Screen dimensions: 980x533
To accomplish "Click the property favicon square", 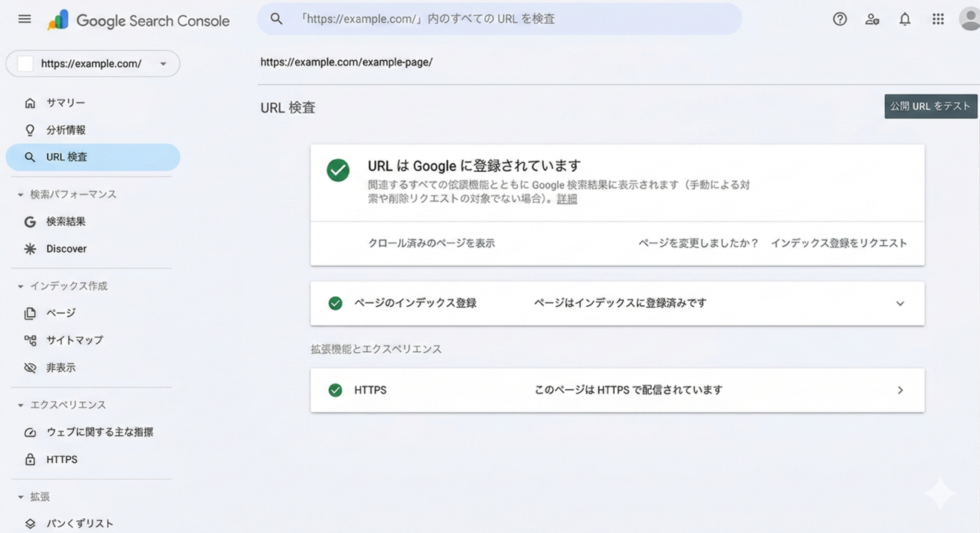I will click(x=25, y=64).
